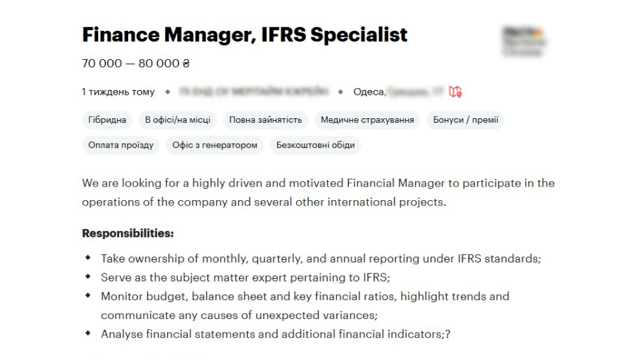The width and height of the screenshot is (644, 360).
Task: Select the Гібридна tag
Action: 107,120
